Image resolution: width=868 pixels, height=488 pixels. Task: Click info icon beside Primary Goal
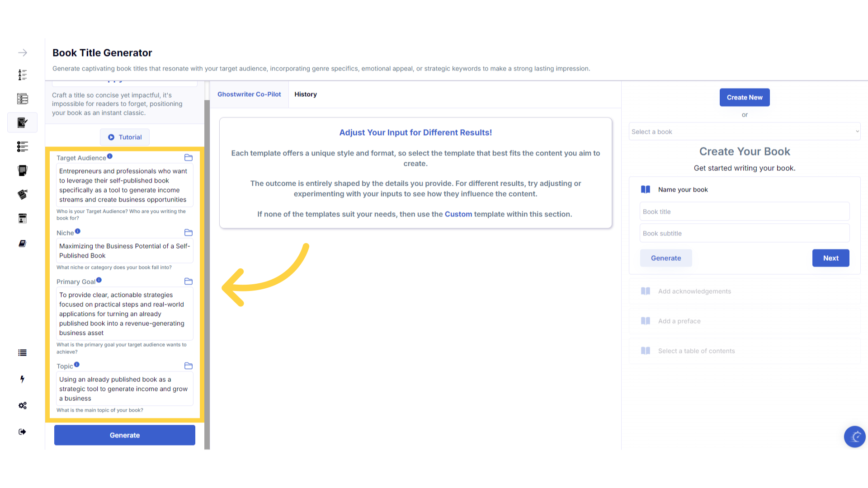(99, 280)
